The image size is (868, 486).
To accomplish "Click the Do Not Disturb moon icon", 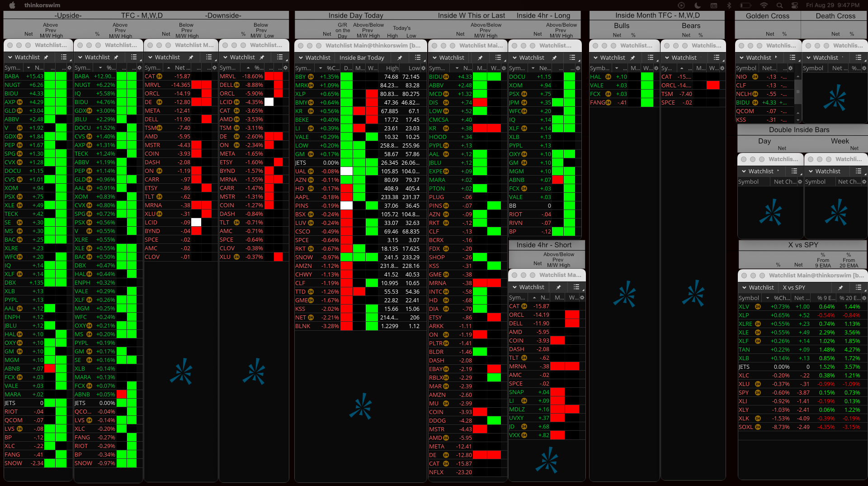I will tap(698, 5).
